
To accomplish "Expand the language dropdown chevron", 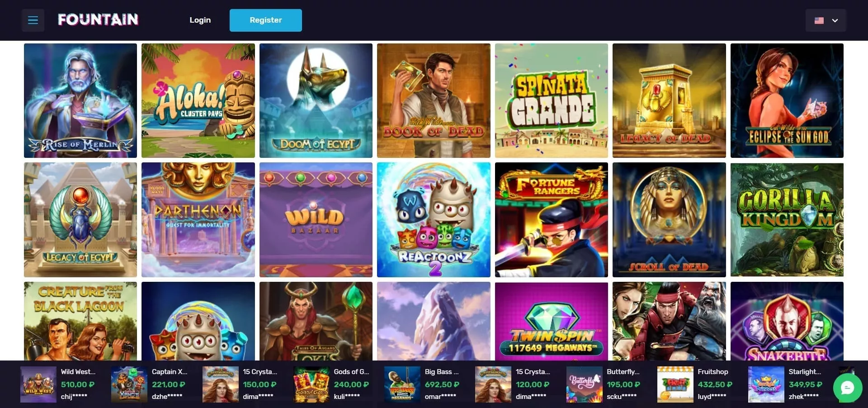I will [x=835, y=20].
